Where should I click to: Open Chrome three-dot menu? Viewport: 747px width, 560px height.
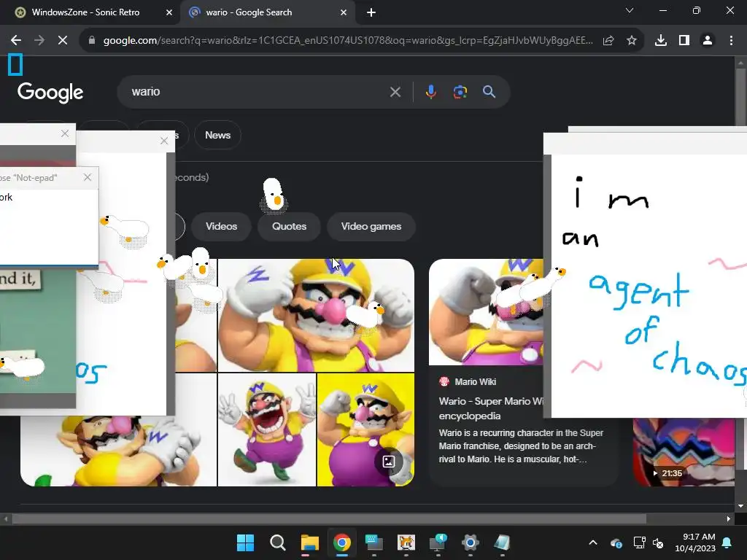point(731,41)
